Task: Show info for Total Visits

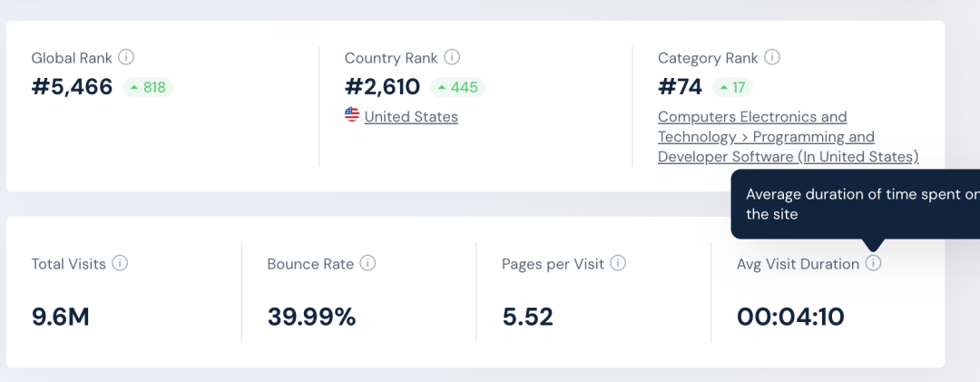Action: click(x=120, y=263)
